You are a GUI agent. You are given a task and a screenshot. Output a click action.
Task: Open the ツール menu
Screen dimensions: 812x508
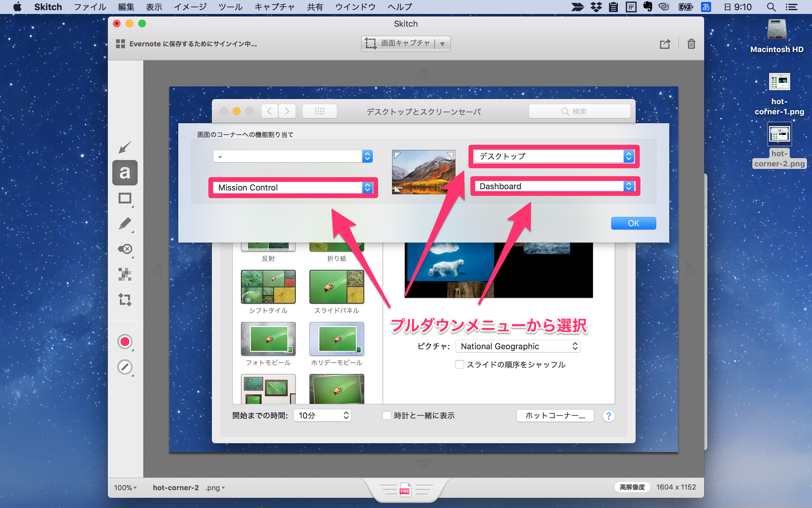tap(231, 7)
